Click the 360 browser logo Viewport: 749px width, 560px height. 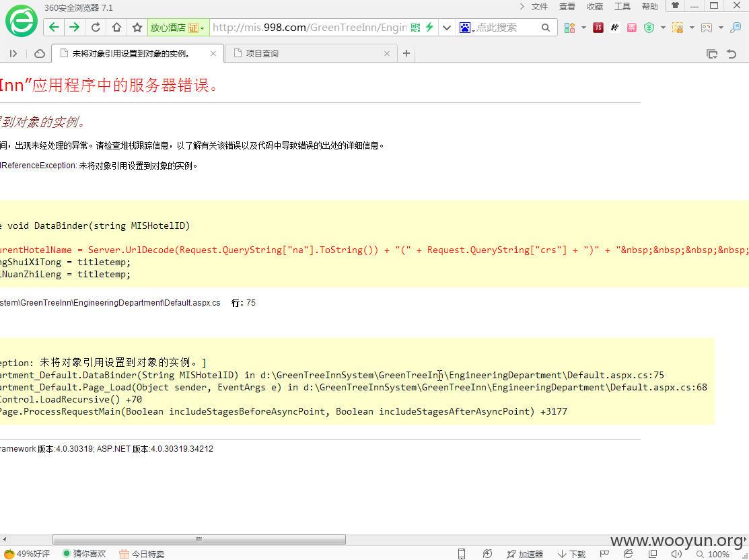21,21
